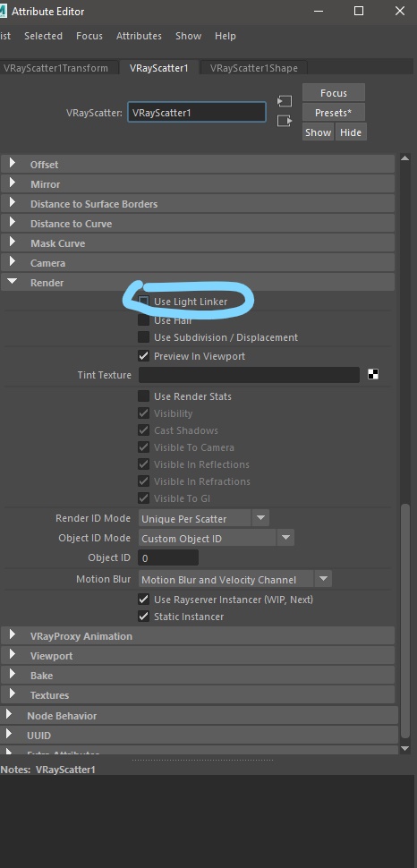Toggle the Visible In Reflections checkbox

click(143, 464)
